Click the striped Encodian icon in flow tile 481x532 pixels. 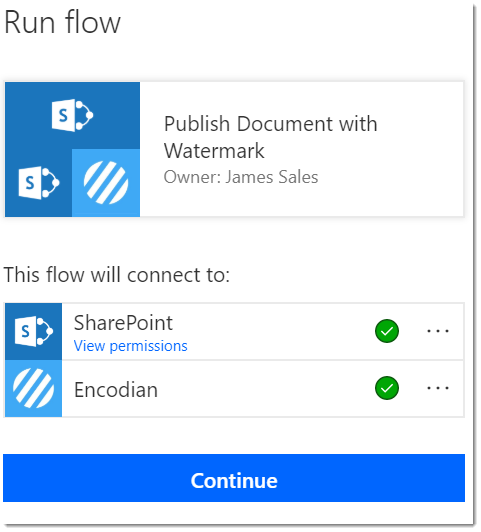point(106,183)
